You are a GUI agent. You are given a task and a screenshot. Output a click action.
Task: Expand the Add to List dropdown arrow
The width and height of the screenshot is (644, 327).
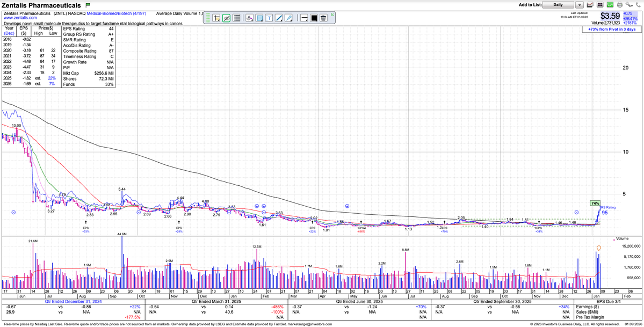579,5
